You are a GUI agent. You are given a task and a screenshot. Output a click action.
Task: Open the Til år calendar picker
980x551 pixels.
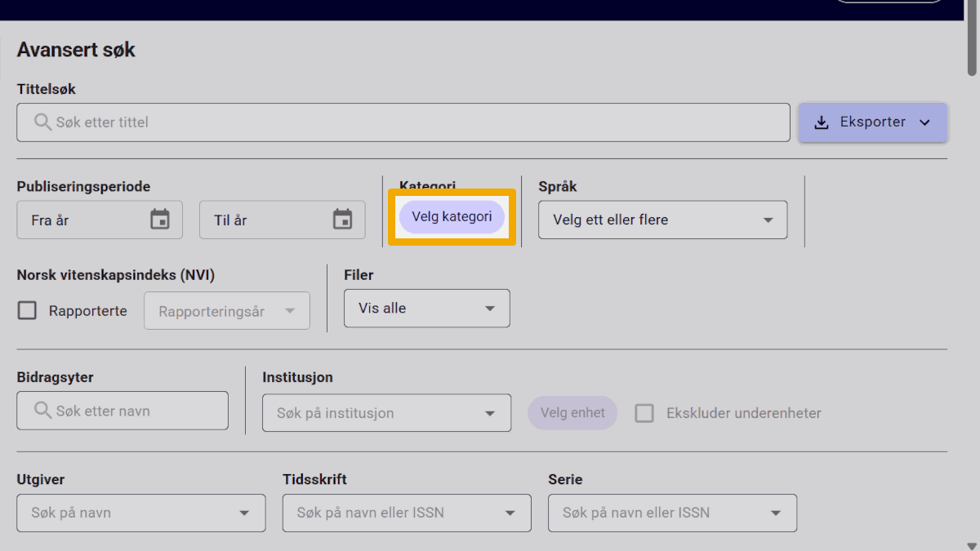pyautogui.click(x=343, y=220)
